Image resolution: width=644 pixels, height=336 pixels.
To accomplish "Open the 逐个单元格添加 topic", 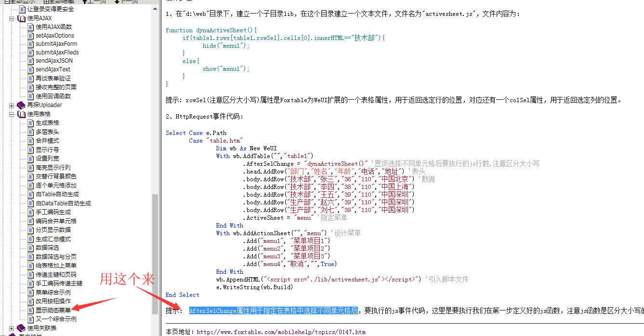I will pyautogui.click(x=56, y=186).
